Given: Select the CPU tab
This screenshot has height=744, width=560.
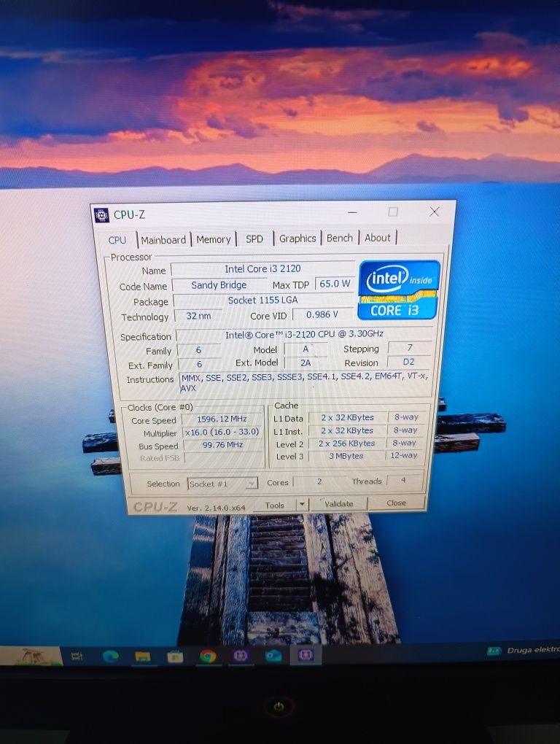Looking at the screenshot, I should [117, 240].
